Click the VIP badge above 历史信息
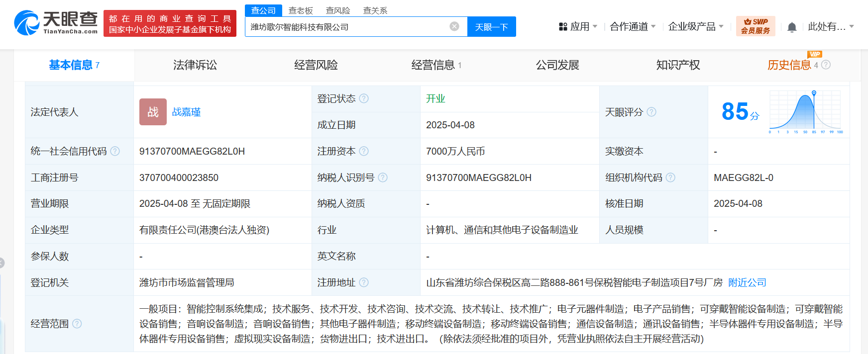Screen dimensions: 868x354 point(815,54)
